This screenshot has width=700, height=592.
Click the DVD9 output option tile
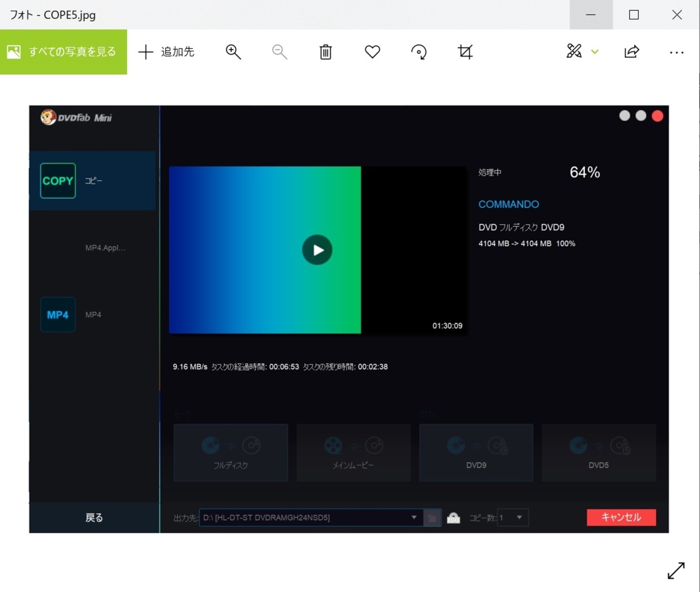(476, 452)
